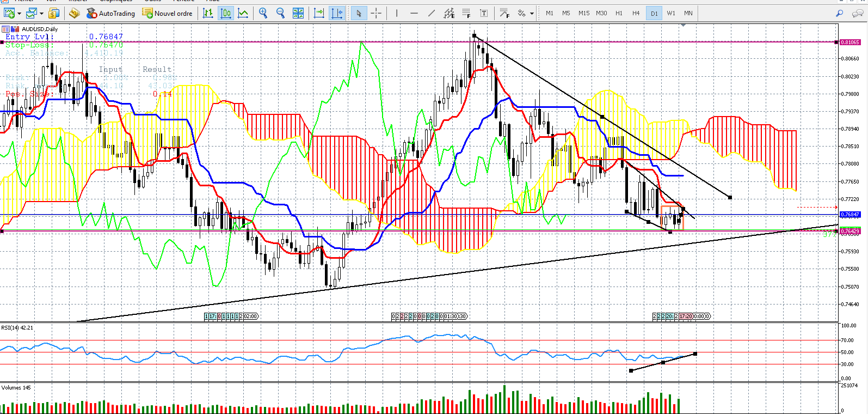Image resolution: width=868 pixels, height=414 pixels.
Task: Switch to the MN monthly timeframe
Action: click(688, 13)
